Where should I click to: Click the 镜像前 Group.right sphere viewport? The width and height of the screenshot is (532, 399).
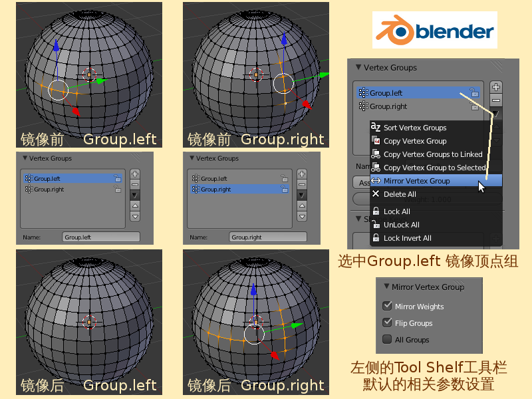coord(256,74)
